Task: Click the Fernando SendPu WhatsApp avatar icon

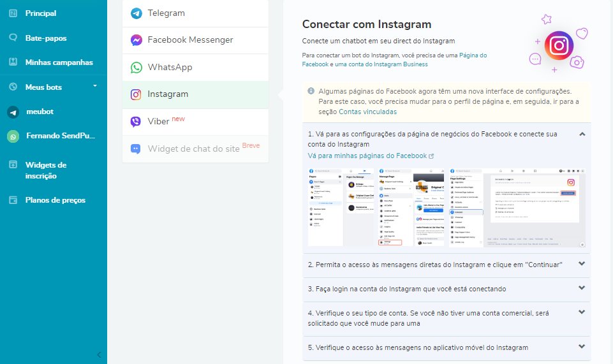Action: click(x=13, y=136)
